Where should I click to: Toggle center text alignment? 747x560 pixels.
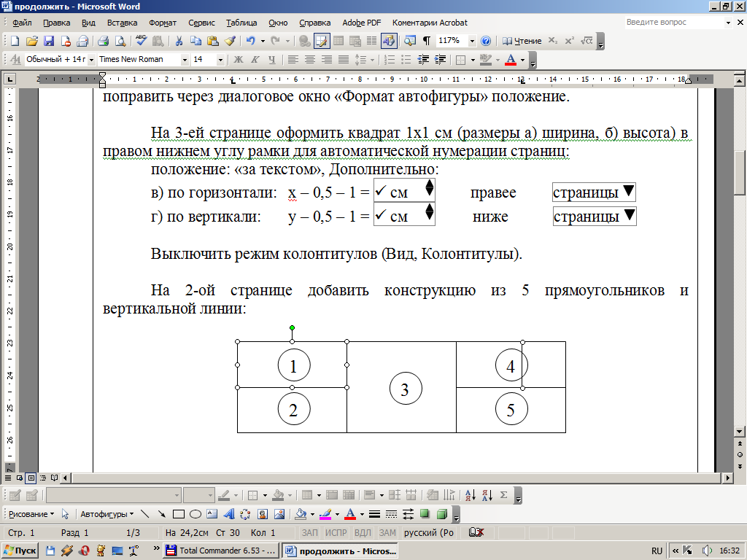coord(309,60)
